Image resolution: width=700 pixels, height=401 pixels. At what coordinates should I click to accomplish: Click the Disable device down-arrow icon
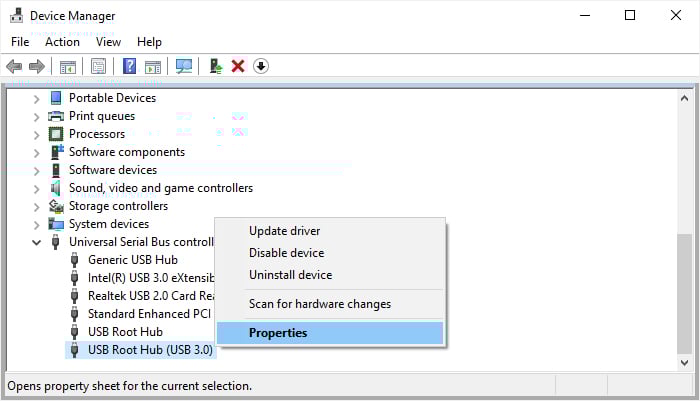261,66
